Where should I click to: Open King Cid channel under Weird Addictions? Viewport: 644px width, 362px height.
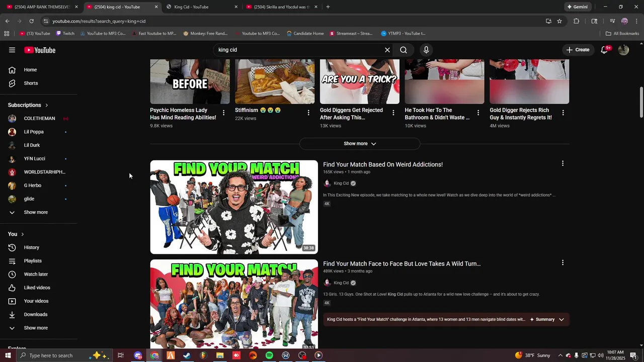[x=341, y=184]
